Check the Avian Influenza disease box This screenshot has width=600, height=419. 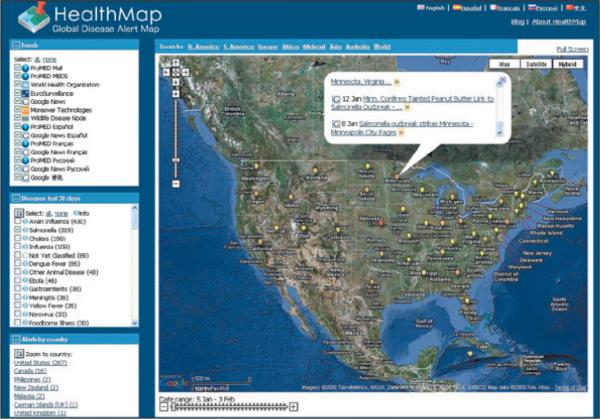[x=17, y=221]
